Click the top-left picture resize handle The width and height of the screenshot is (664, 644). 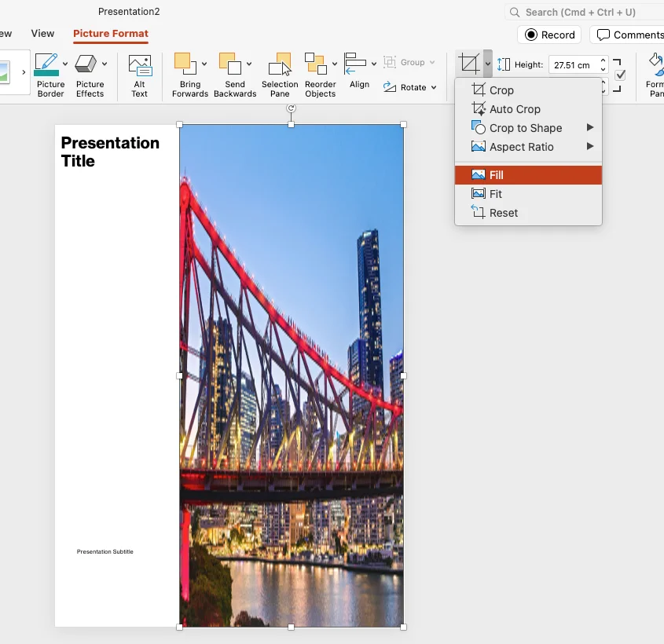pos(179,124)
